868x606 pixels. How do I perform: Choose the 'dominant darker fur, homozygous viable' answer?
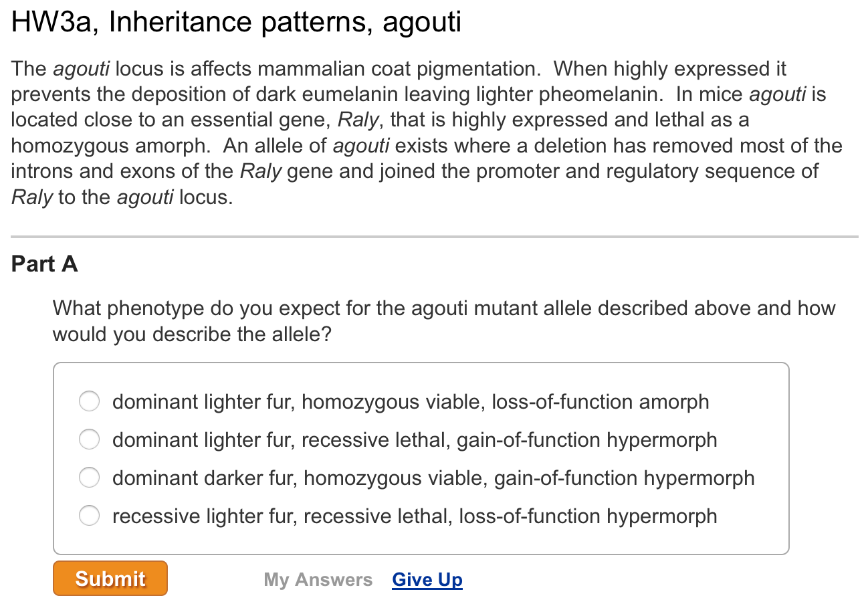(89, 478)
